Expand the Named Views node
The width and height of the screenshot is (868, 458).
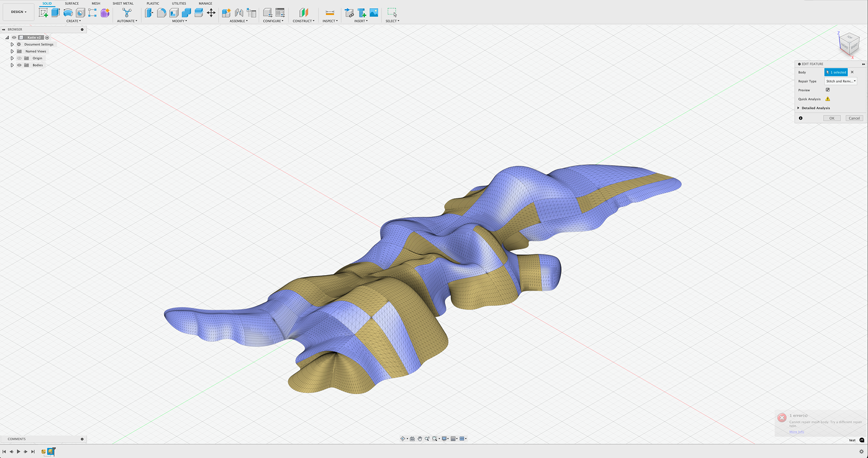click(12, 51)
